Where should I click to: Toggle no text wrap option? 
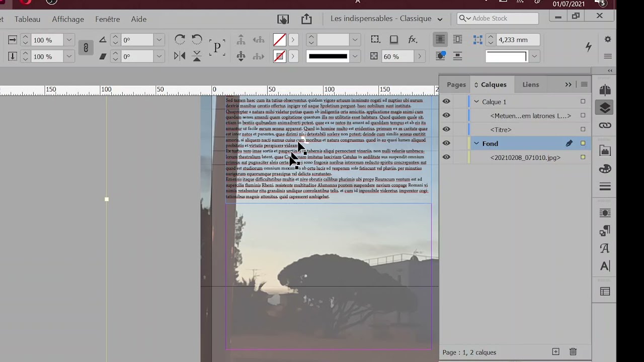click(x=440, y=40)
